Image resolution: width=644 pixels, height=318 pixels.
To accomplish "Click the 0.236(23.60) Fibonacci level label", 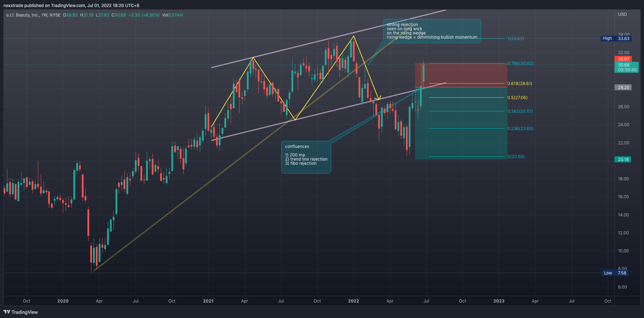I will pyautogui.click(x=520, y=129).
